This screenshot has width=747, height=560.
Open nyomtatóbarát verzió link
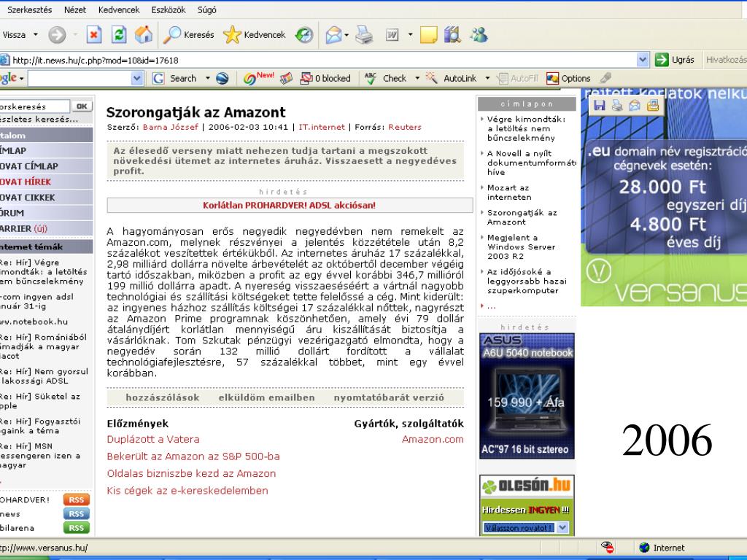pyautogui.click(x=389, y=397)
